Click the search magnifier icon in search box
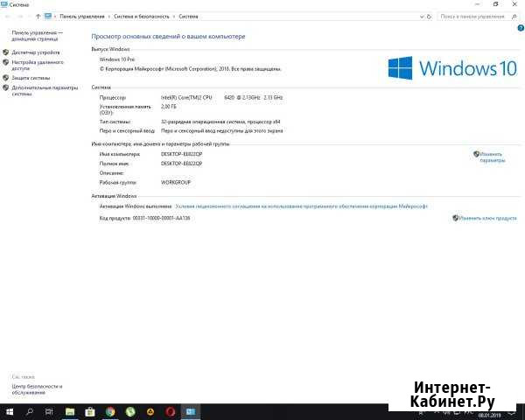Viewport: 525px width, 420px height. click(514, 17)
